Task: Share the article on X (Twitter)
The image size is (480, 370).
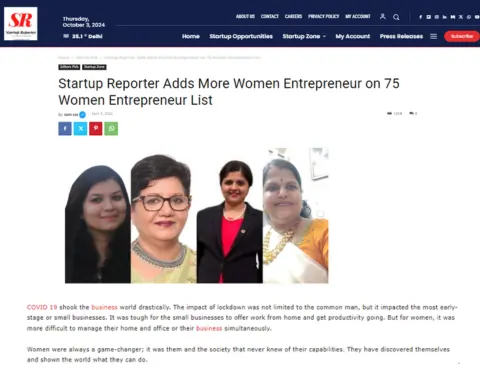Action: click(80, 129)
